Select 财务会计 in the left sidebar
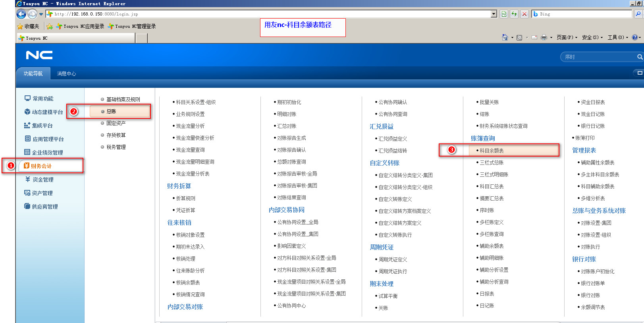 click(41, 166)
